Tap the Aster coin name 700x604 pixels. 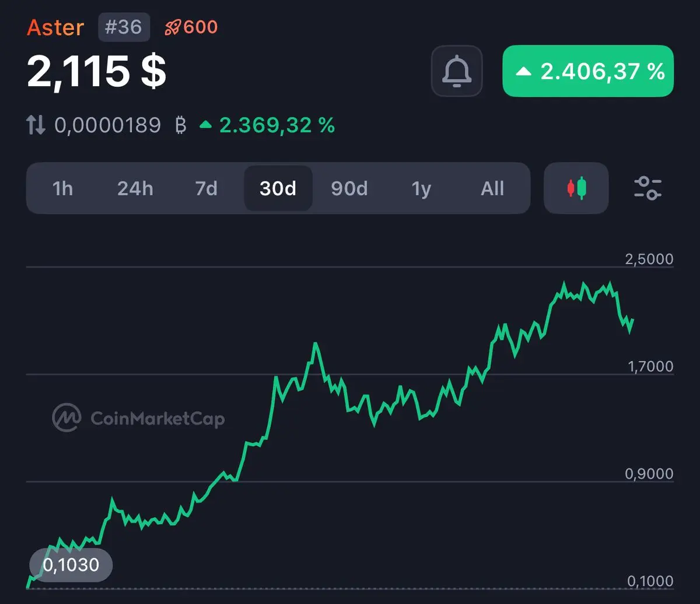(55, 27)
